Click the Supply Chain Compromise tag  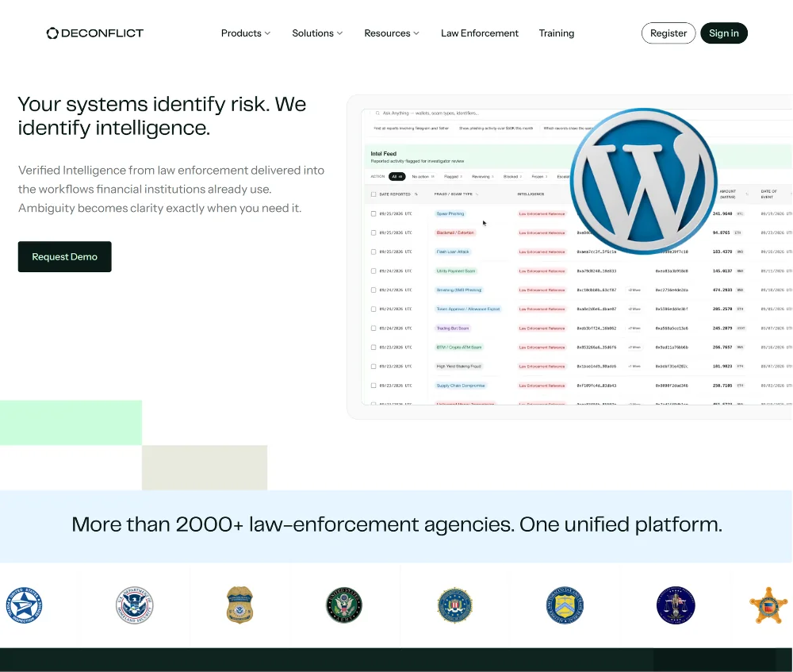[461, 386]
